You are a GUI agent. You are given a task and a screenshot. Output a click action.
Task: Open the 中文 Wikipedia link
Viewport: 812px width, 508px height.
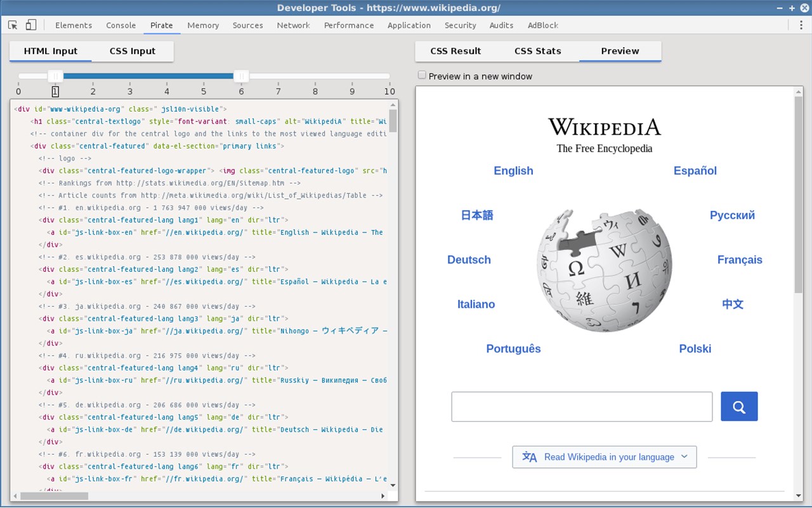point(733,304)
